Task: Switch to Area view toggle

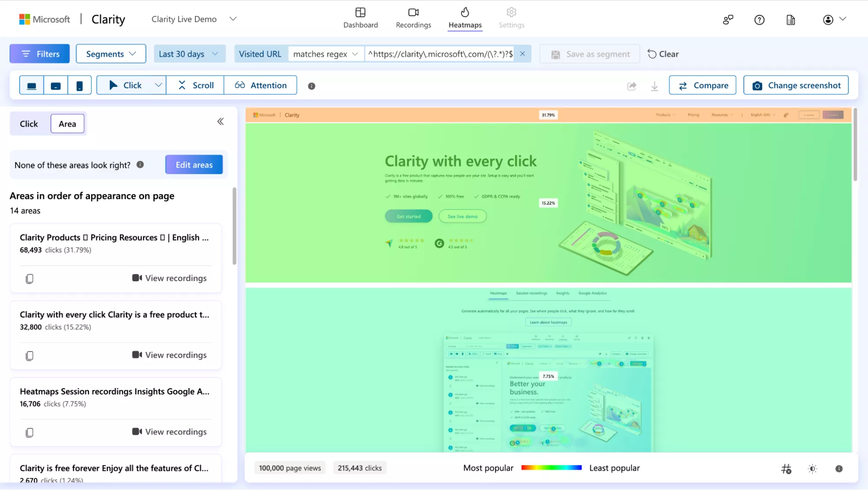Action: pyautogui.click(x=67, y=124)
